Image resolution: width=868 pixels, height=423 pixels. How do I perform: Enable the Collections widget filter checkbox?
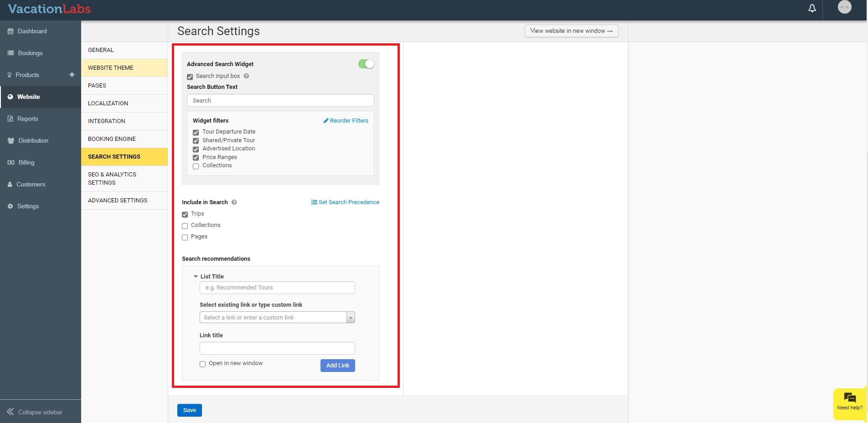pyautogui.click(x=196, y=166)
